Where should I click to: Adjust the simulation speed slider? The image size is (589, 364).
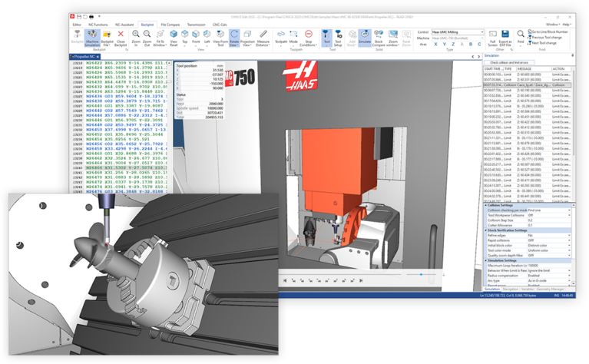click(x=421, y=273)
